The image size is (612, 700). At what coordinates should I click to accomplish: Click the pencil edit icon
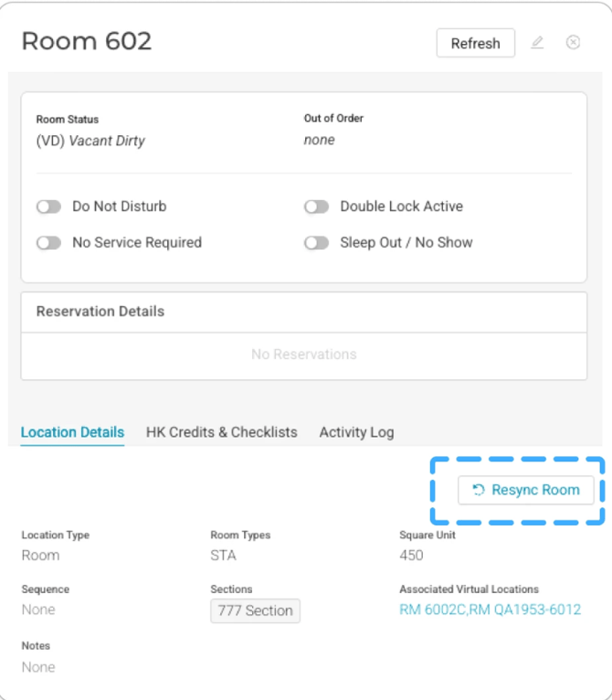(537, 42)
